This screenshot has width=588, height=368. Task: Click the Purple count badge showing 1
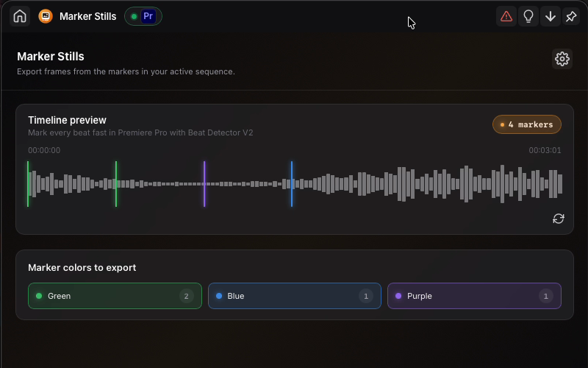tap(545, 296)
